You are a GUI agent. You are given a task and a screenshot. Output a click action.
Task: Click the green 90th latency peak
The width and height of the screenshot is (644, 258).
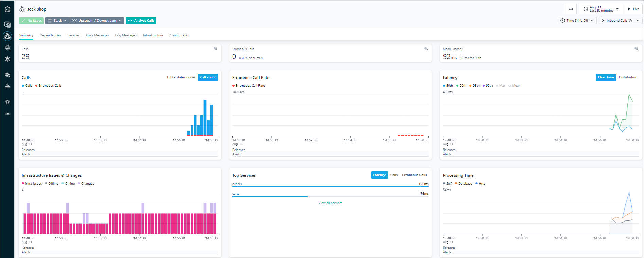click(x=629, y=94)
